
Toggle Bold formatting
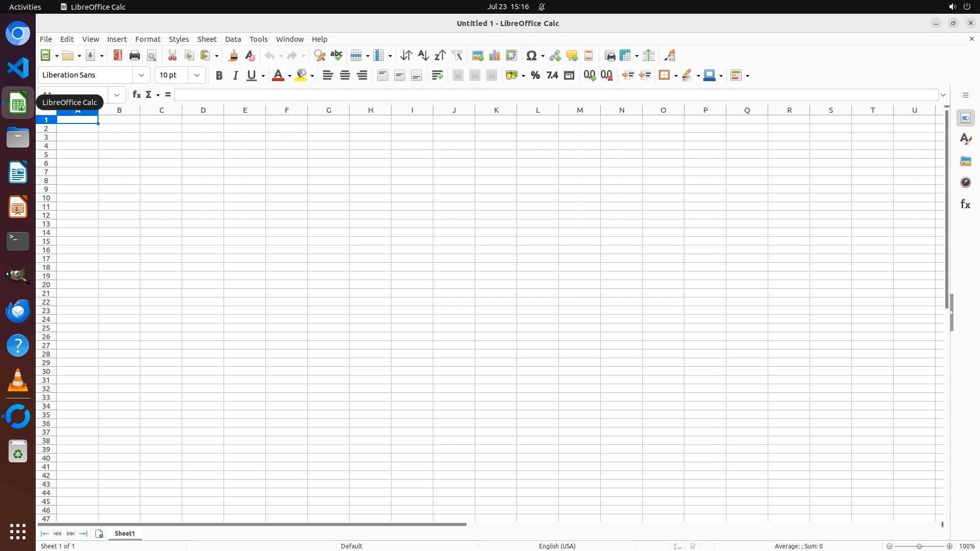coord(219,76)
